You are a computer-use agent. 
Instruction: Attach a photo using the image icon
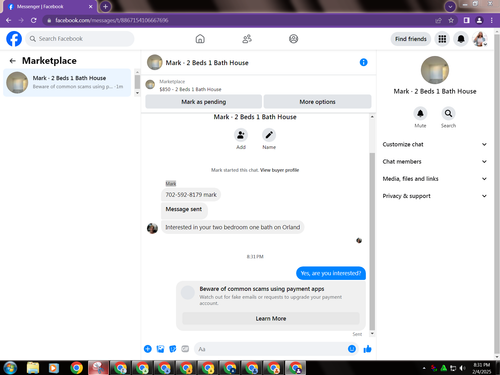(x=160, y=349)
